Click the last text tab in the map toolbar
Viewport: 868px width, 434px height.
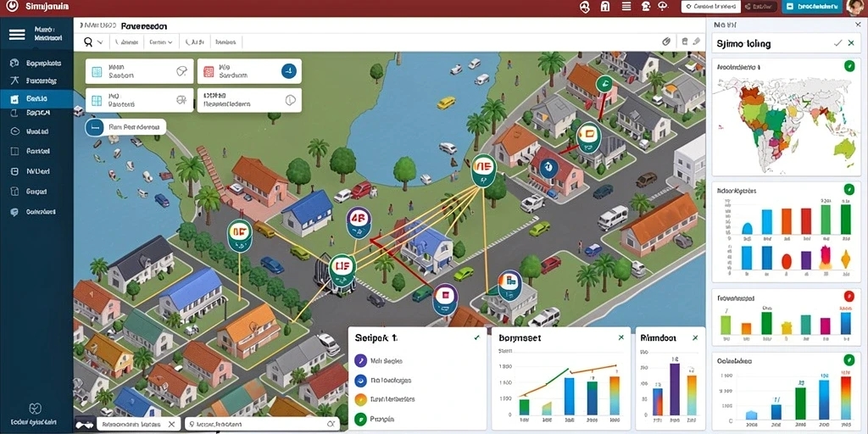click(225, 42)
